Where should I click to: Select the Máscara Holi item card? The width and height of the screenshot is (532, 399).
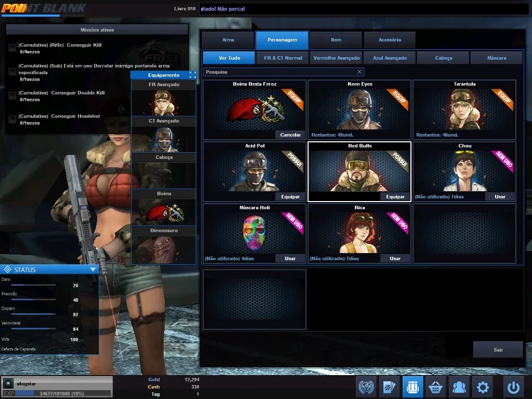[255, 233]
